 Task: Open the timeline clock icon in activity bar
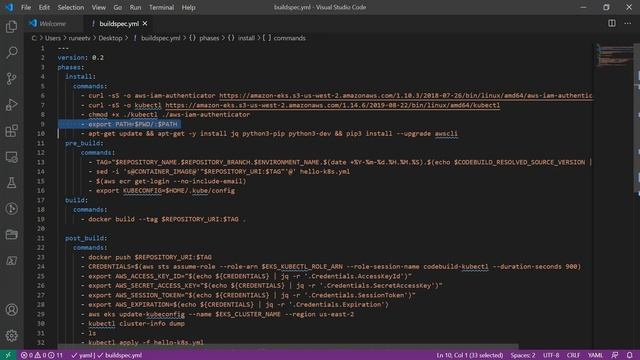pos(11,209)
